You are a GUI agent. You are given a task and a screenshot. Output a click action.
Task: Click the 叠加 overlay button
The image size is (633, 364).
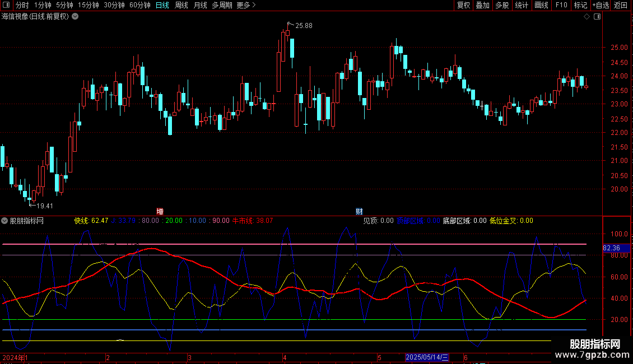pyautogui.click(x=483, y=5)
